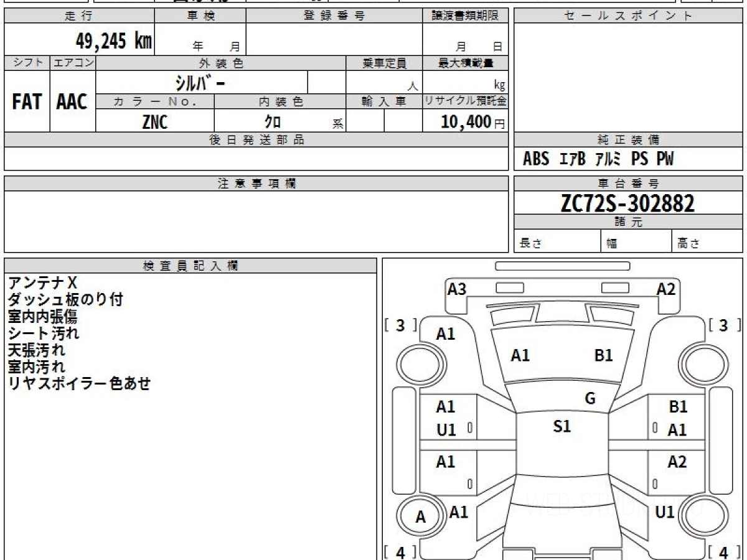The height and width of the screenshot is (560, 747).
Task: Click the 譲渡書類期限 header cell
Action: click(x=466, y=16)
